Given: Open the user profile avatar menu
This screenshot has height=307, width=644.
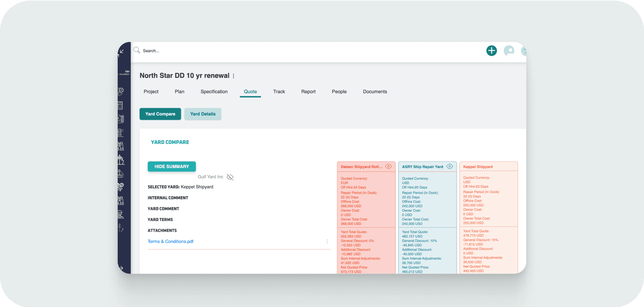Looking at the screenshot, I should pyautogui.click(x=509, y=51).
